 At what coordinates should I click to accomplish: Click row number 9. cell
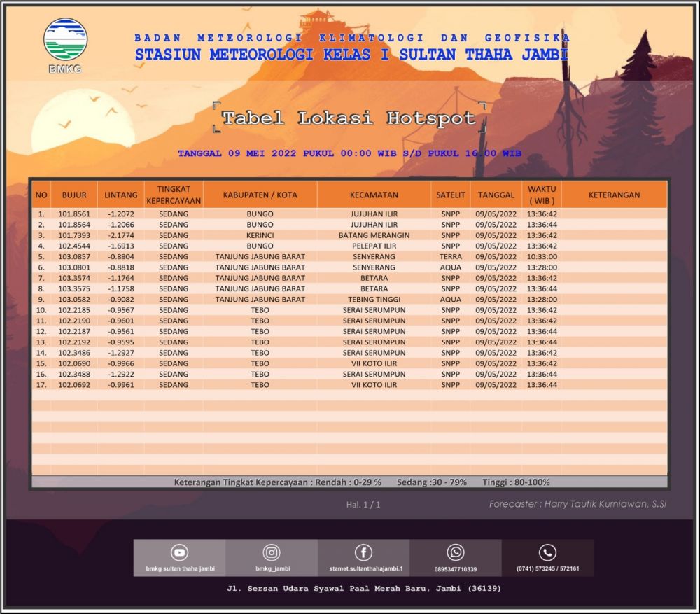coord(41,299)
